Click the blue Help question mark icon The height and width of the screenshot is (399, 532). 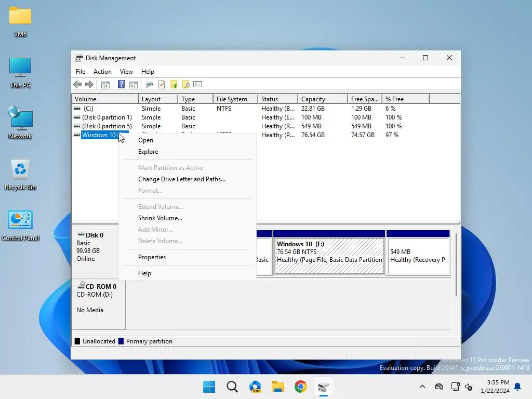121,84
